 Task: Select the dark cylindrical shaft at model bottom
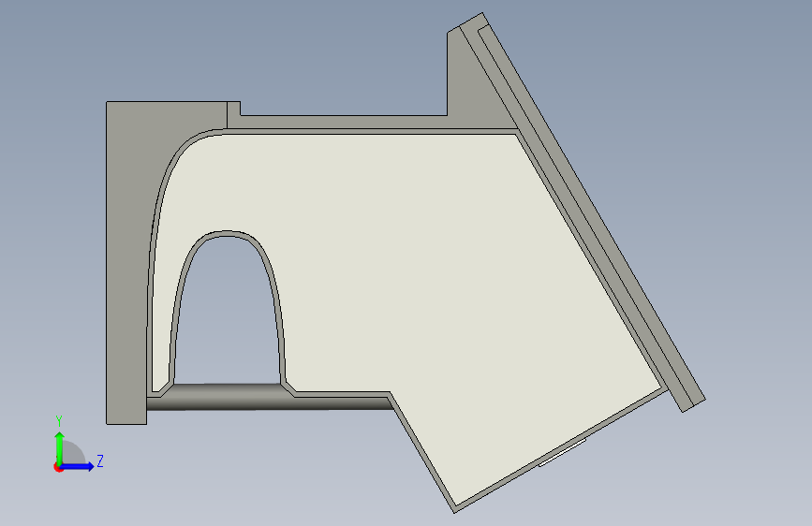pyautogui.click(x=270, y=402)
